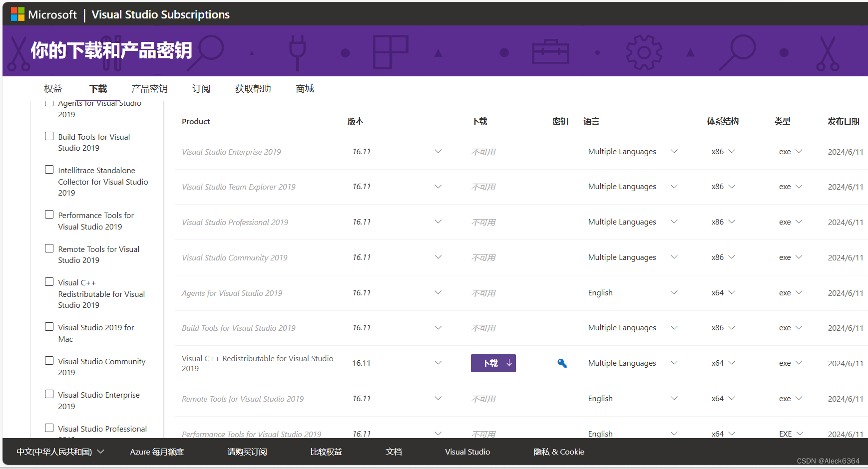Select the 下载 tab

coord(98,89)
